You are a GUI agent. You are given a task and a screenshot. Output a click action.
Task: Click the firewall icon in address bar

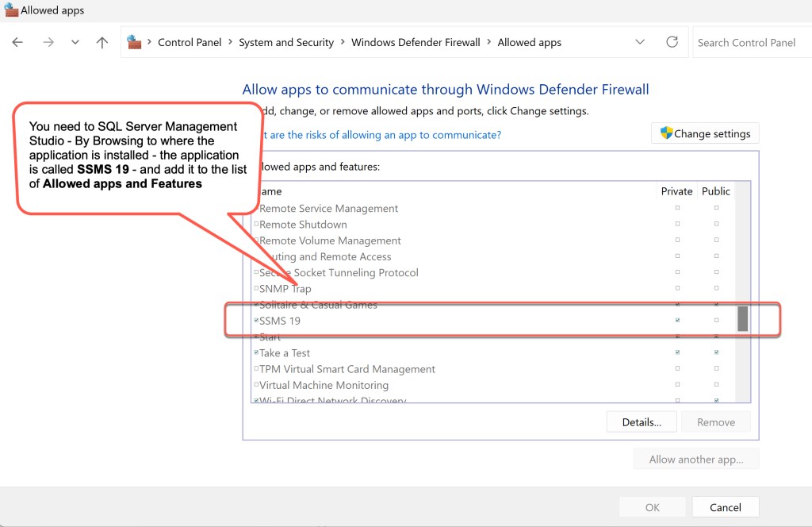point(134,42)
